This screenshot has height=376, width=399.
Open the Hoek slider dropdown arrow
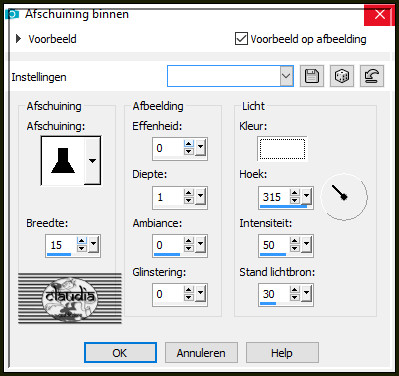pos(306,196)
